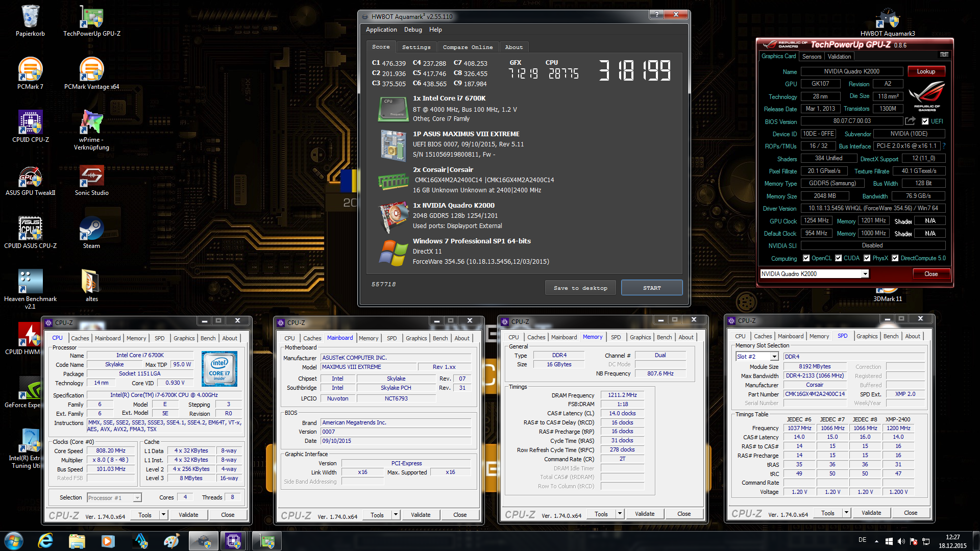Open Internet Explorer from taskbar
Screen dimensions: 980x551
[x=45, y=541]
